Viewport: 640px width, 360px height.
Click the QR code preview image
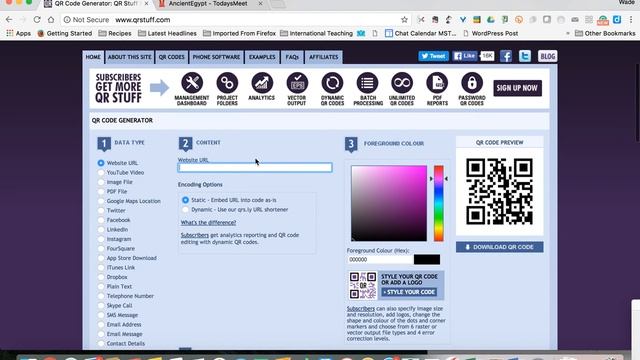coord(500,191)
